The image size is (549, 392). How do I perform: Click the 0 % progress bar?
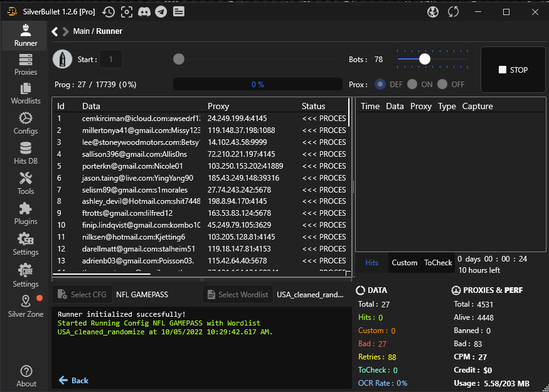(x=258, y=84)
